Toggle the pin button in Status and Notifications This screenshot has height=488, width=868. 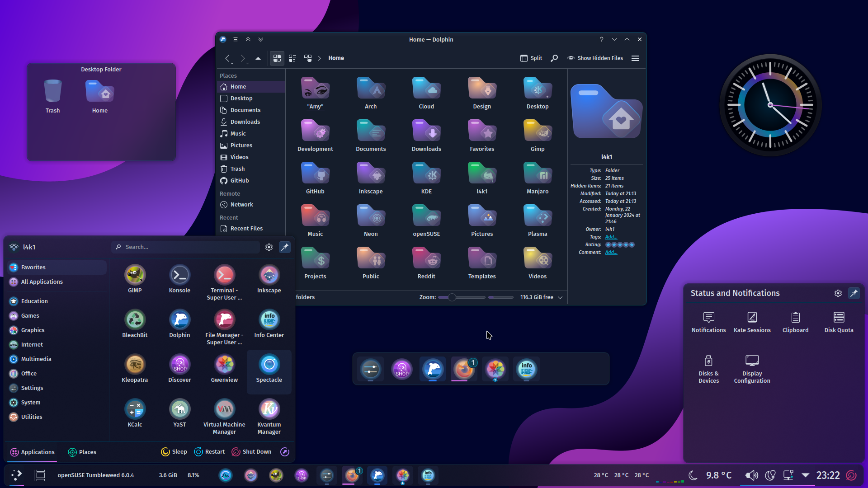point(854,293)
